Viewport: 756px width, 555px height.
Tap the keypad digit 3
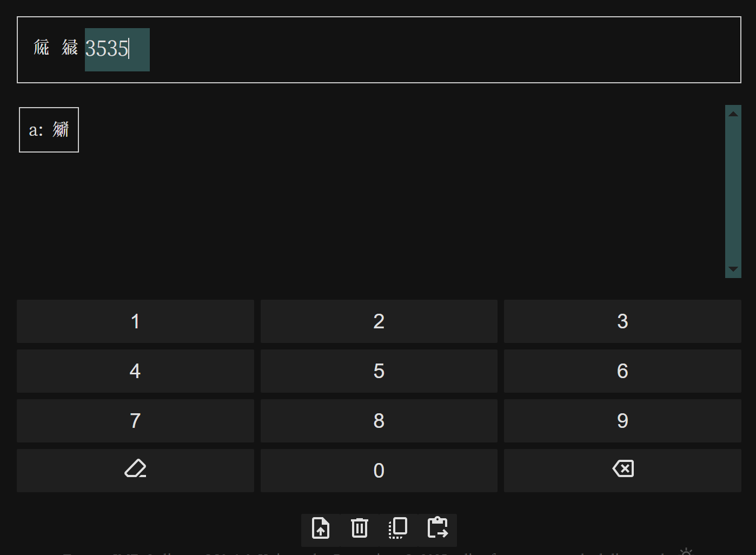click(622, 321)
